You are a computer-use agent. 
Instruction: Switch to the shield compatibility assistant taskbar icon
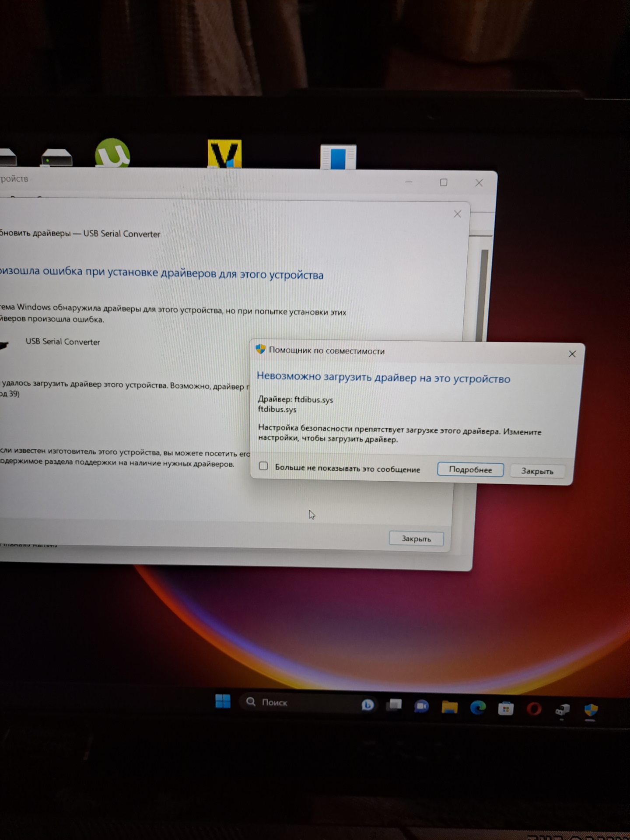[591, 710]
